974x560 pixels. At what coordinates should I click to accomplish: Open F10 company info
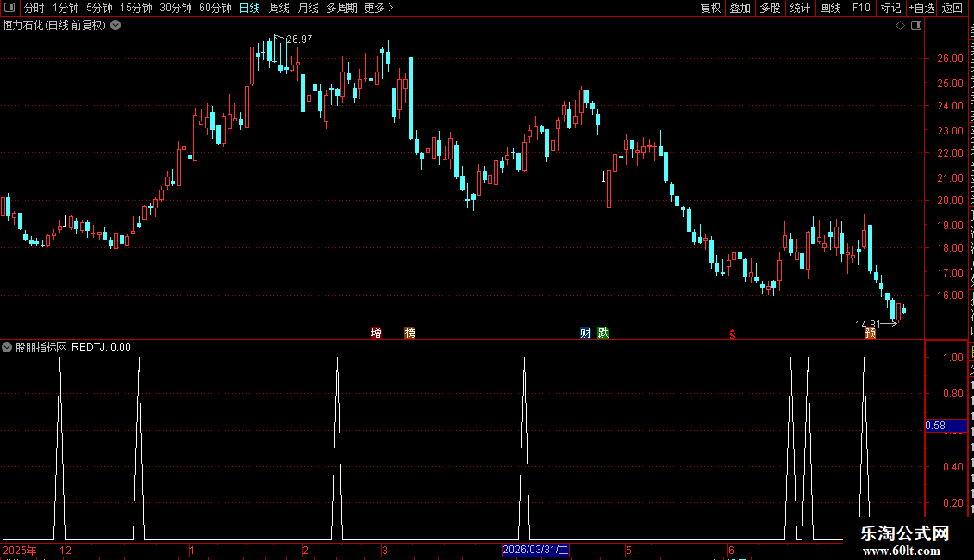click(861, 8)
